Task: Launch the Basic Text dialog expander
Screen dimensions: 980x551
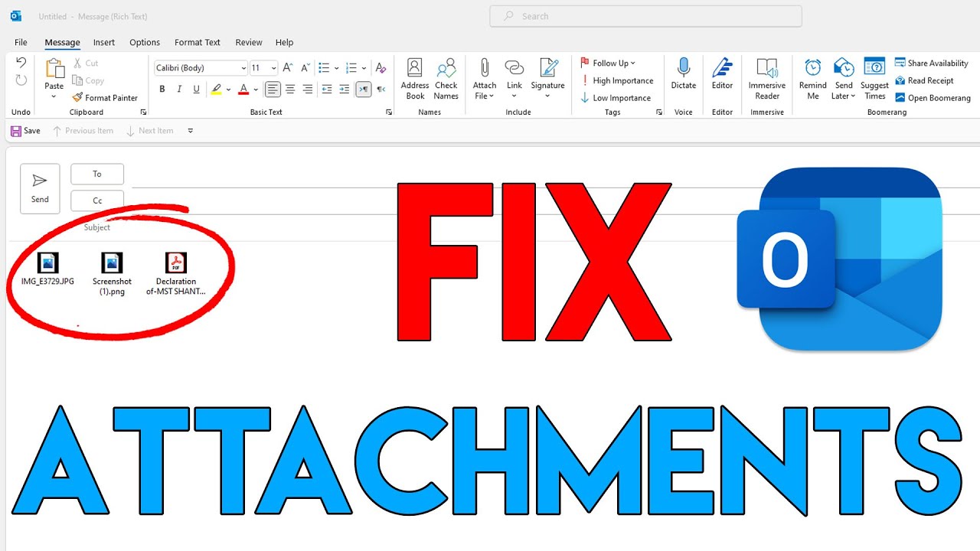Action: (x=389, y=112)
